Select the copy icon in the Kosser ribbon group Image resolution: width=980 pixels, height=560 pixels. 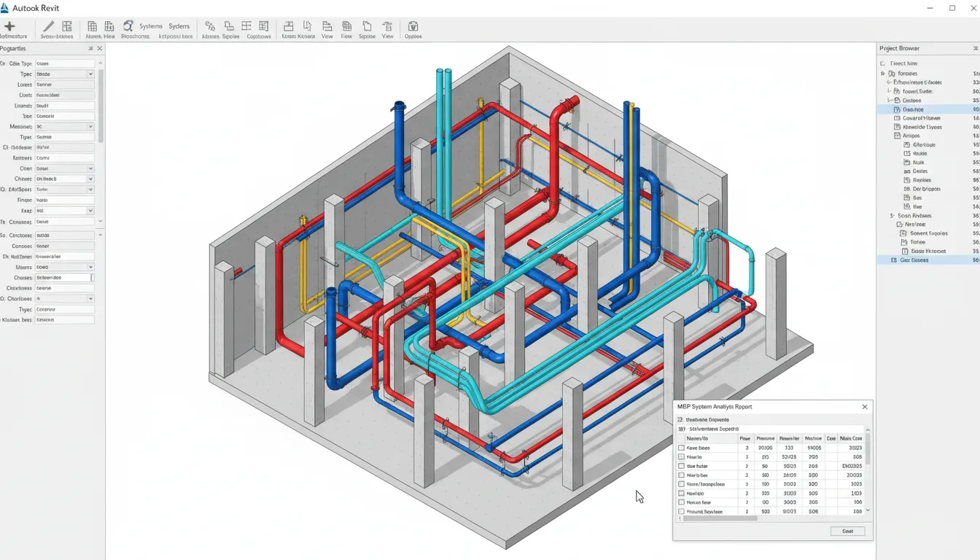[306, 26]
